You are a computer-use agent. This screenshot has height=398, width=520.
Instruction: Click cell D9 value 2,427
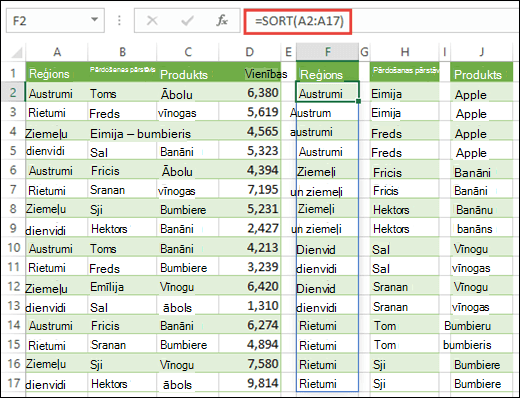(249, 228)
